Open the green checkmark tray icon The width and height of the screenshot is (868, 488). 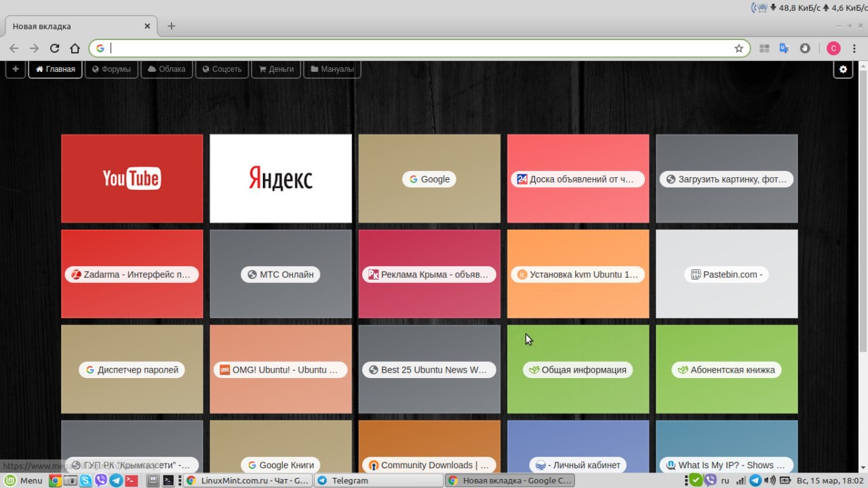point(696,481)
